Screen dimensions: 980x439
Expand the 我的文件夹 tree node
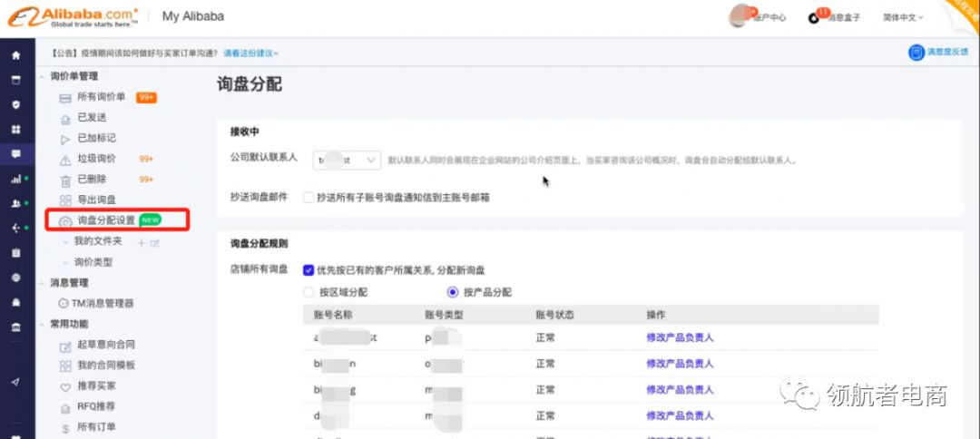tap(64, 241)
